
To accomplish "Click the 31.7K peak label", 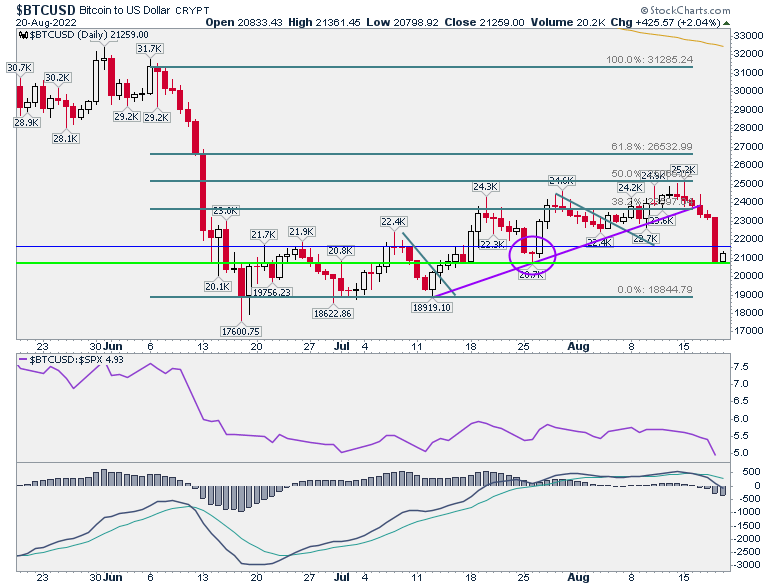I will (x=150, y=49).
